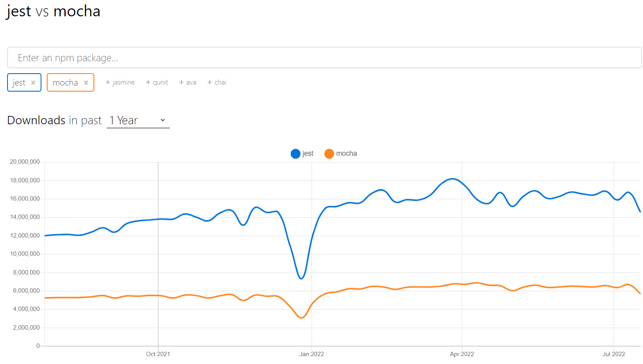Image resolution: width=643 pixels, height=364 pixels.
Task: Select the jest package tag
Action: tap(19, 83)
